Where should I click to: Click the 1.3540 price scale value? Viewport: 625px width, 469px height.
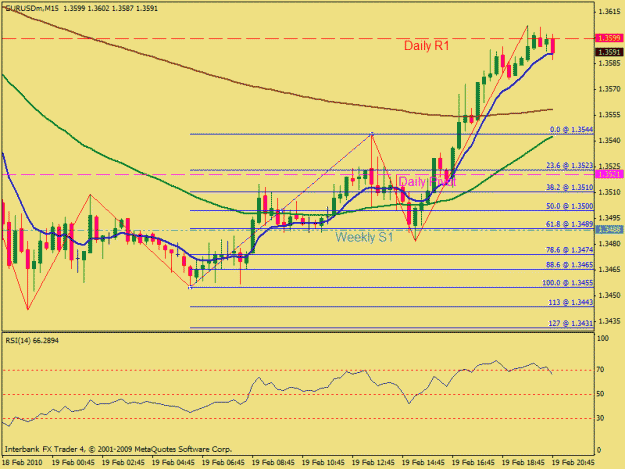(x=609, y=141)
